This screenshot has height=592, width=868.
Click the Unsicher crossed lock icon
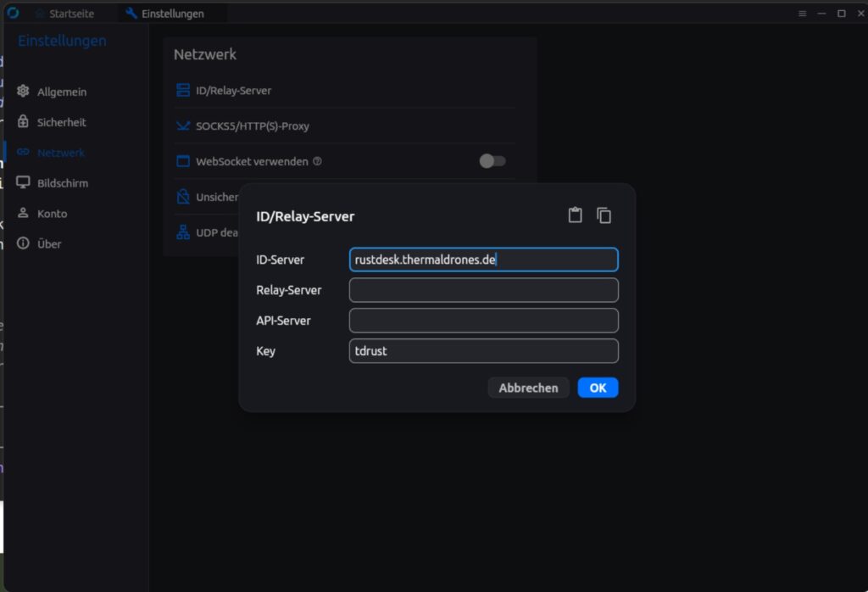pyautogui.click(x=183, y=197)
